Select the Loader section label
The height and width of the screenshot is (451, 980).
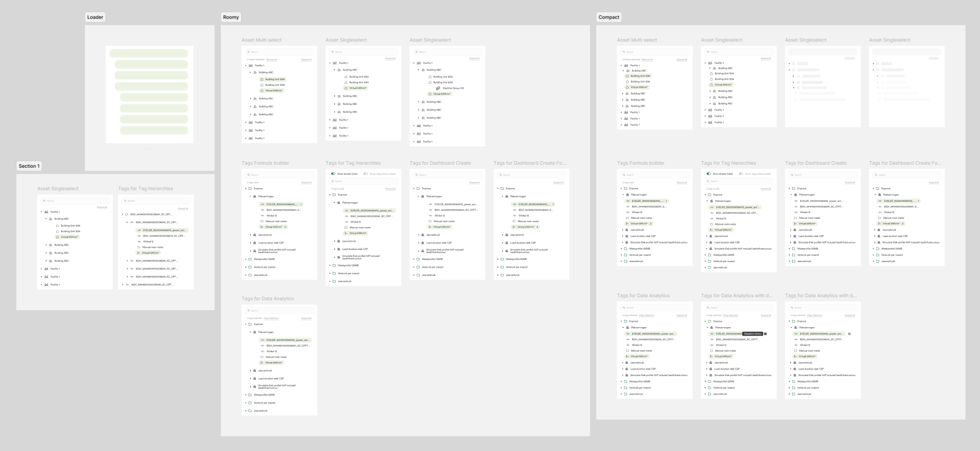click(95, 17)
